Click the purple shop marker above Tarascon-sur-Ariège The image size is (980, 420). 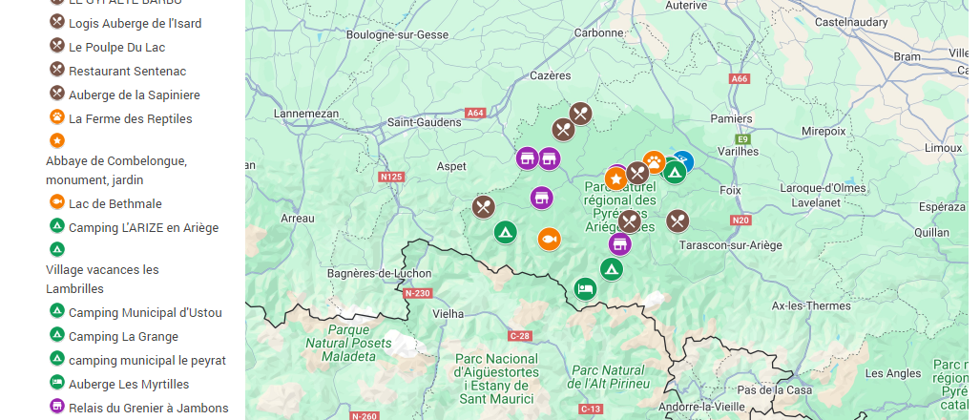tap(619, 243)
